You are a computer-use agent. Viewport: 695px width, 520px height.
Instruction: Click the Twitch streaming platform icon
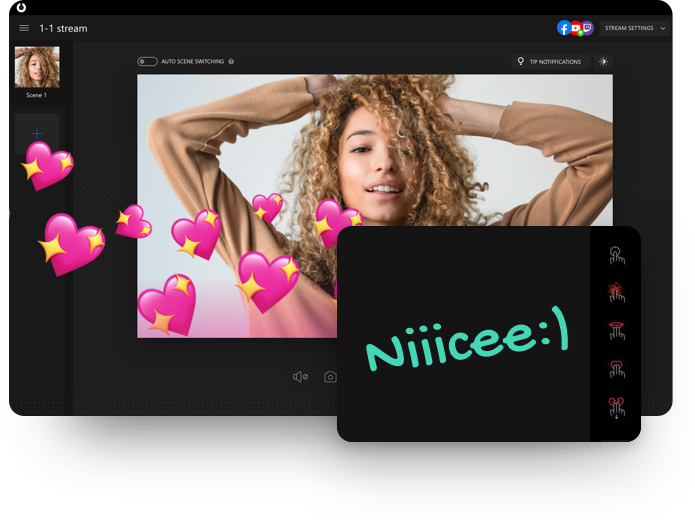click(587, 28)
